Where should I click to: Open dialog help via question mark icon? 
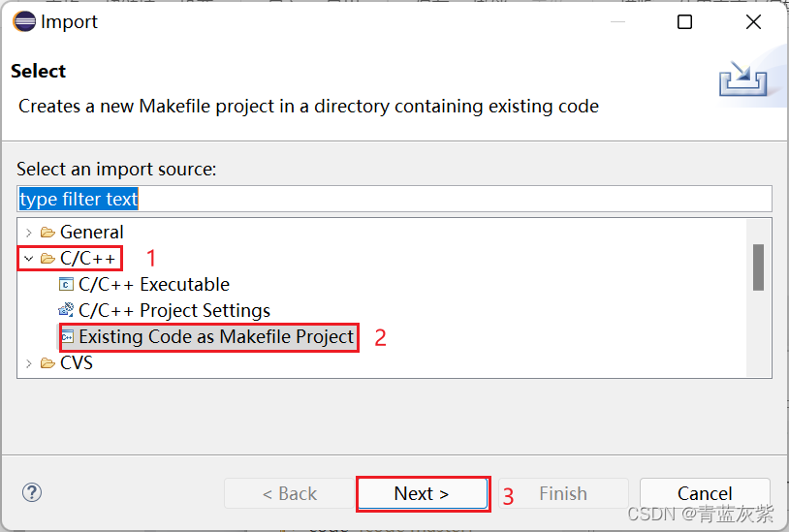pyautogui.click(x=32, y=493)
